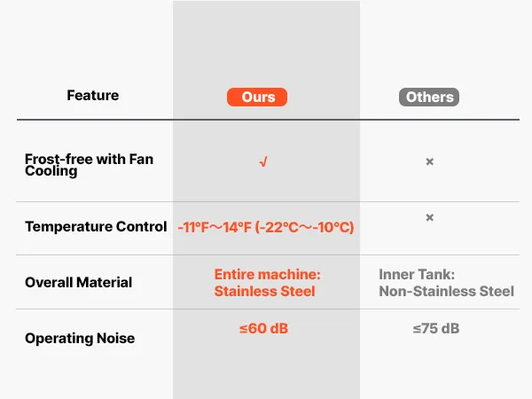
Task: Click the Frost-free with Fan Cooling label
Action: [89, 165]
